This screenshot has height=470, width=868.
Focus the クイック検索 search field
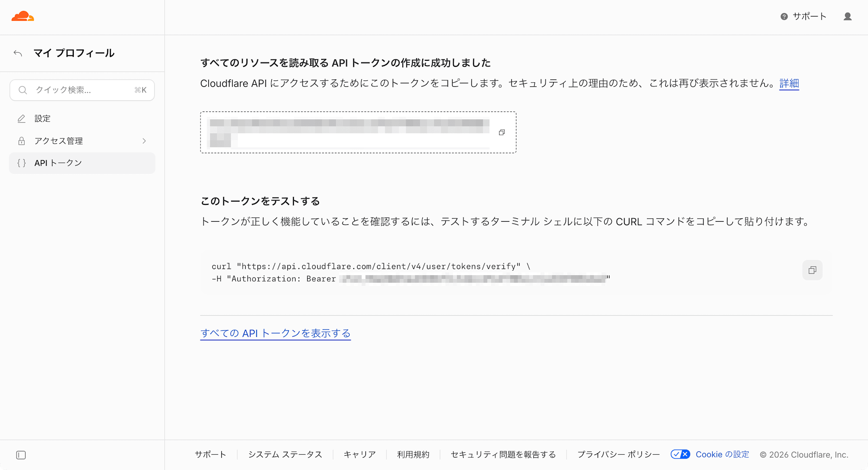(x=82, y=90)
